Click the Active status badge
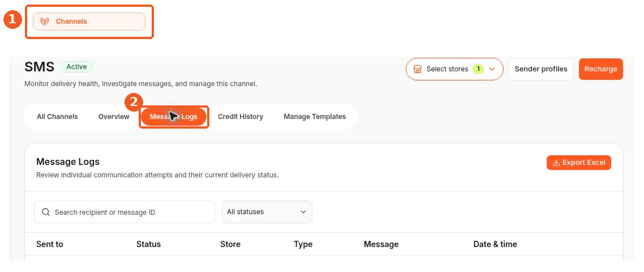 pos(77,67)
